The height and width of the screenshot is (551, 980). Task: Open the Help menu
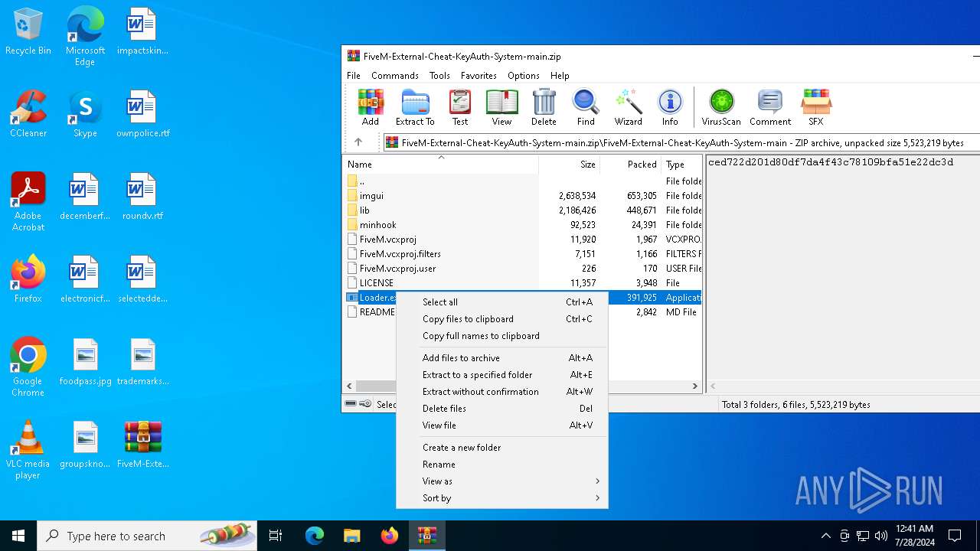(x=560, y=76)
